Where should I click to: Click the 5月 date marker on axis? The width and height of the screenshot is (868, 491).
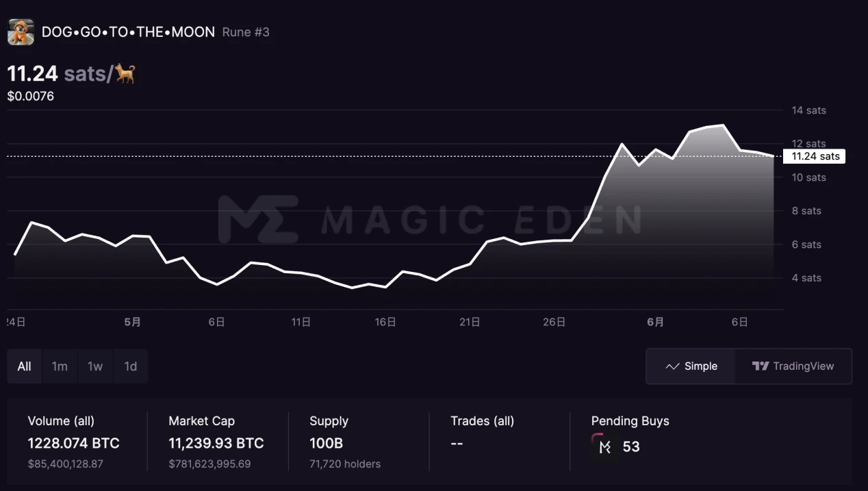click(x=133, y=322)
